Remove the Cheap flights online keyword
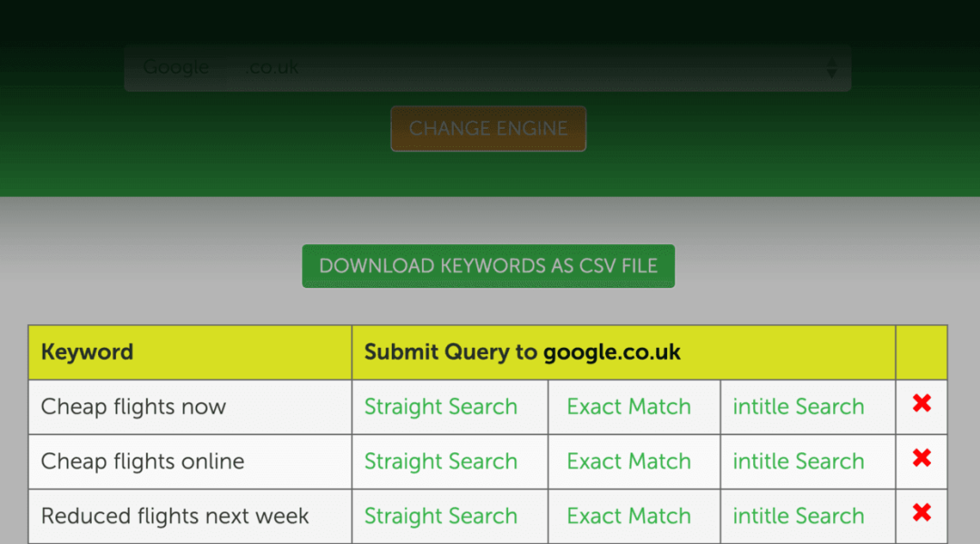Screen dimensions: 980x544 click(x=922, y=458)
